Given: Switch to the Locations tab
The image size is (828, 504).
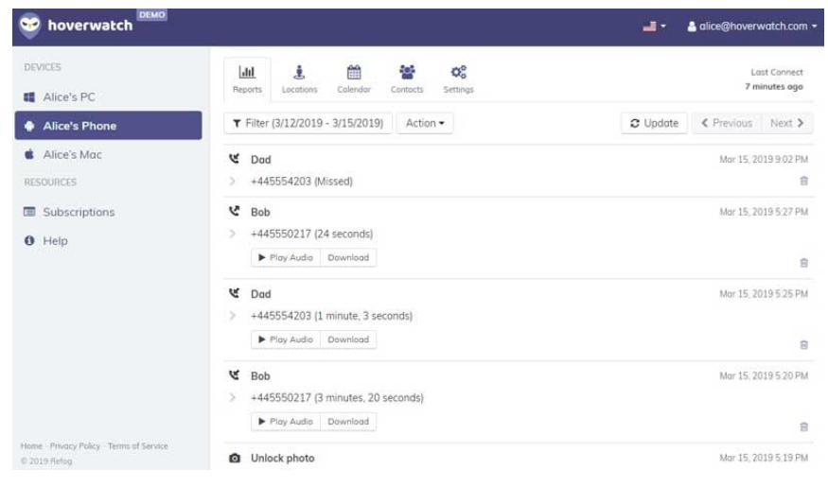Looking at the screenshot, I should pyautogui.click(x=299, y=79).
